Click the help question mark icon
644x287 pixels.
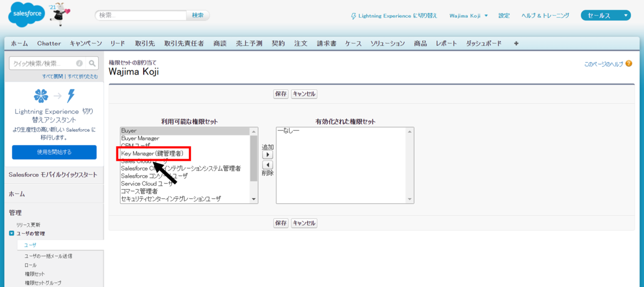click(x=628, y=64)
